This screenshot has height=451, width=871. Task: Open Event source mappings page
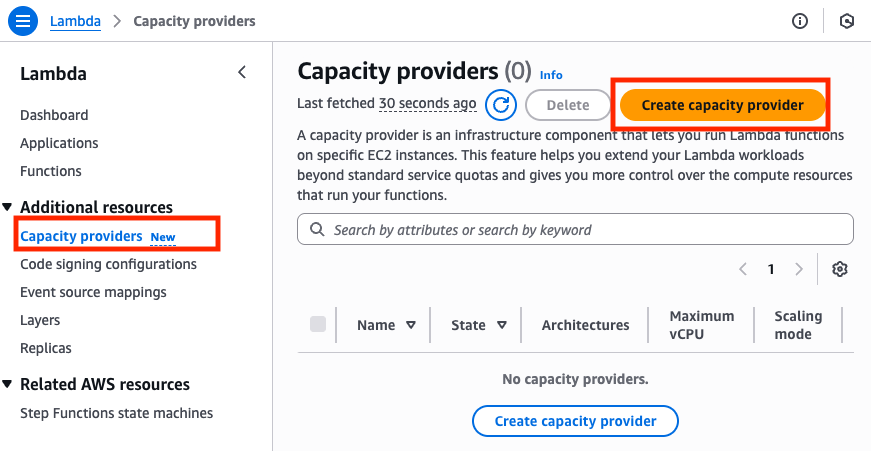pos(93,292)
